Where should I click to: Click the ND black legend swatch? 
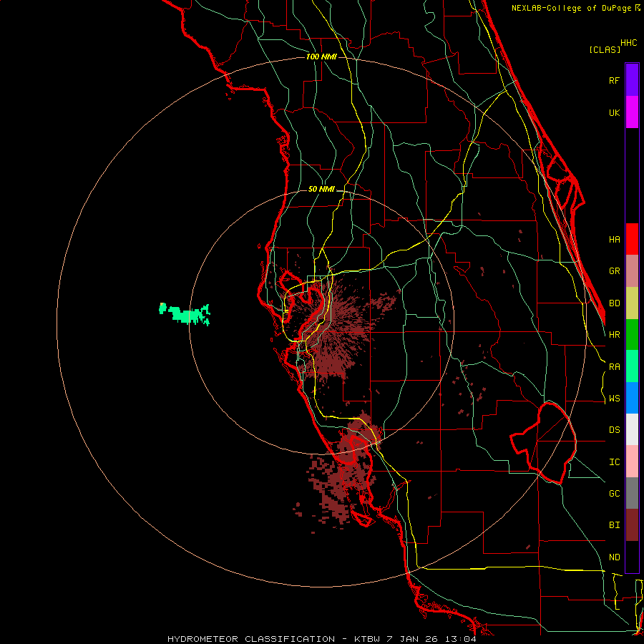click(x=632, y=557)
